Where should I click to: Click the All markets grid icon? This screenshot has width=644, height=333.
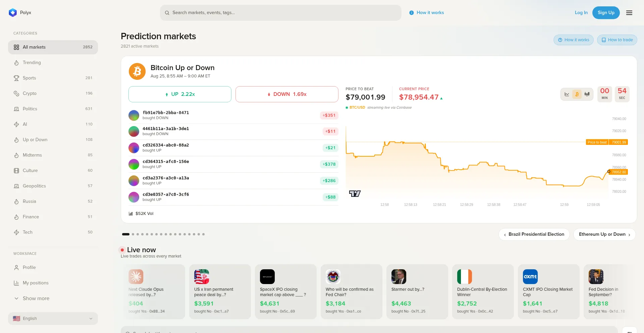pos(16,47)
